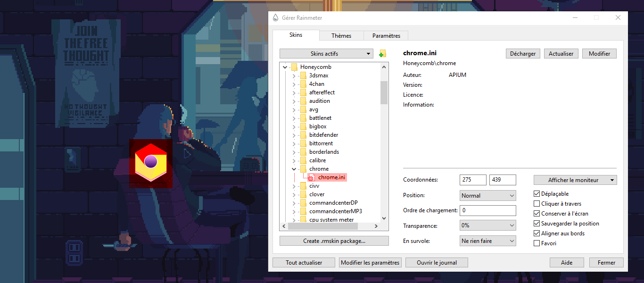Collapse the chrome folder in tree
Screen dimensions: 644x283
coord(294,169)
